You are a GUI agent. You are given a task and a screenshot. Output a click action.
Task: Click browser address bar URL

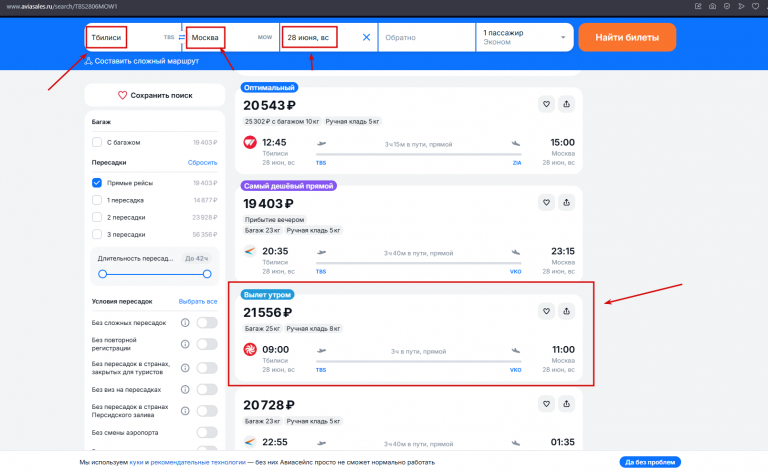point(62,6)
